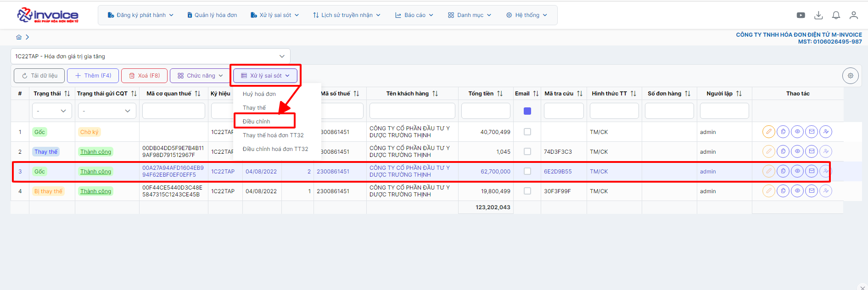868x290 pixels.
Task: Click the Mã tra cứu filter field
Action: point(564,111)
